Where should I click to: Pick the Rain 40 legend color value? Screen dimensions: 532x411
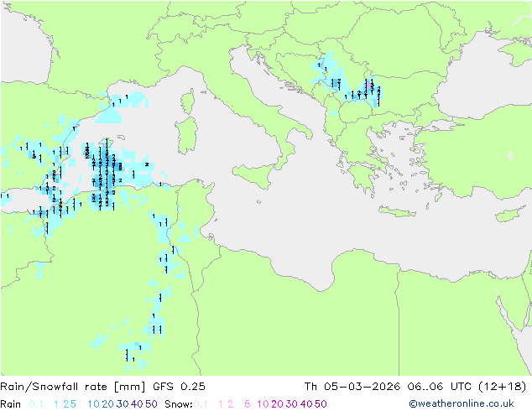pyautogui.click(x=137, y=404)
